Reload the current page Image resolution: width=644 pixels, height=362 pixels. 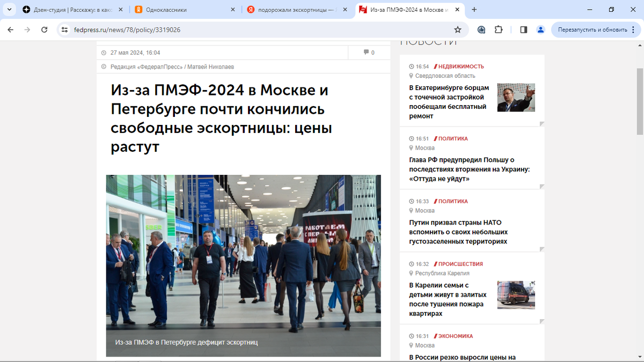pyautogui.click(x=45, y=29)
